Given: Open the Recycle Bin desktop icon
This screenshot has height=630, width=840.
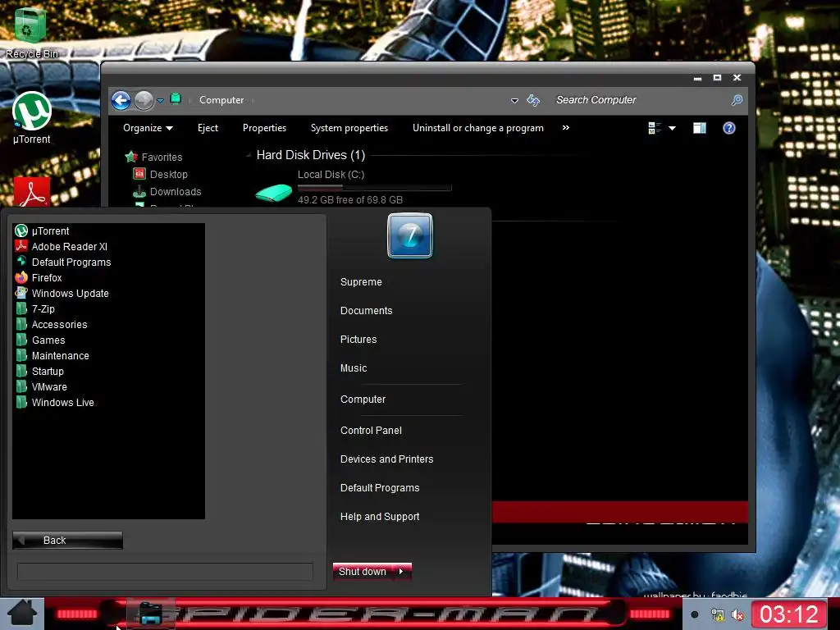Looking at the screenshot, I should pyautogui.click(x=30, y=30).
